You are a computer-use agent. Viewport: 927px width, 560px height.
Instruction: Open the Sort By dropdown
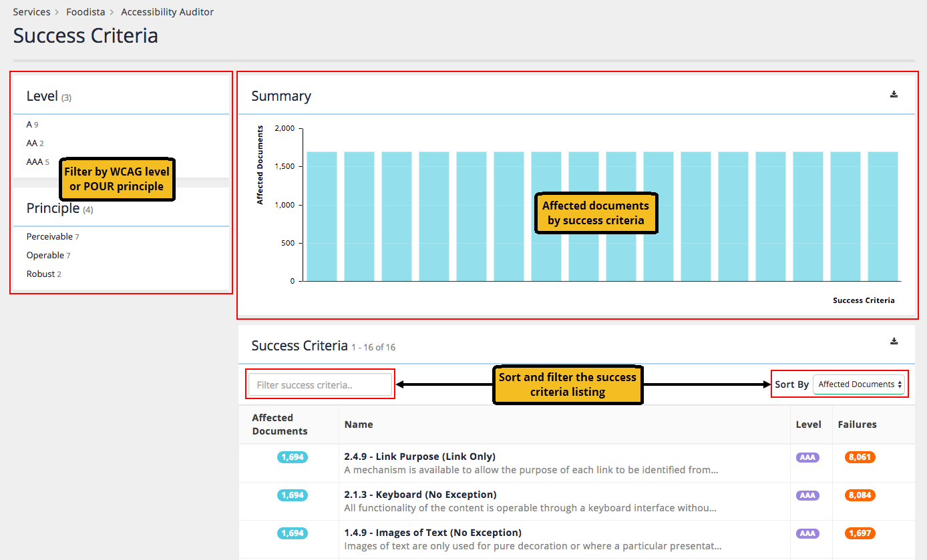pos(858,384)
